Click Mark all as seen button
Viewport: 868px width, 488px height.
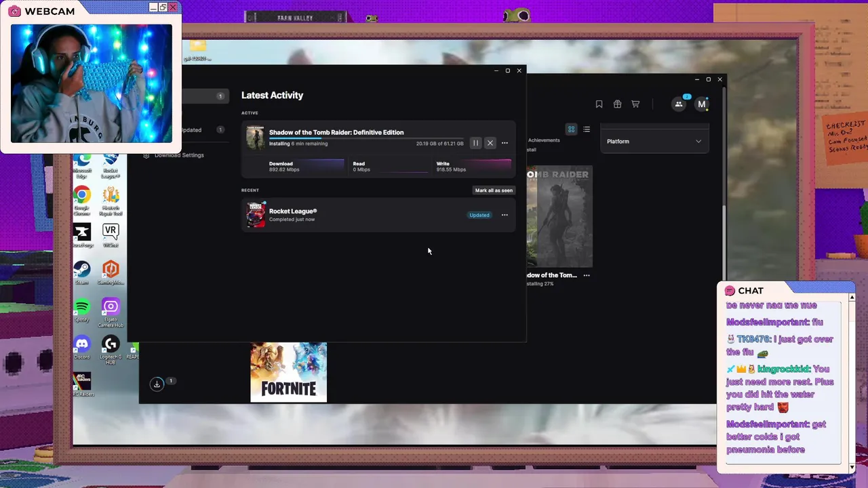pyautogui.click(x=494, y=190)
